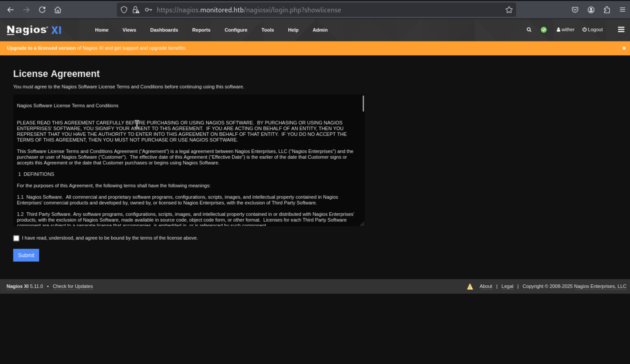This screenshot has height=364, width=630.
Task: Click the Nagios XI logo
Action: pyautogui.click(x=34, y=30)
